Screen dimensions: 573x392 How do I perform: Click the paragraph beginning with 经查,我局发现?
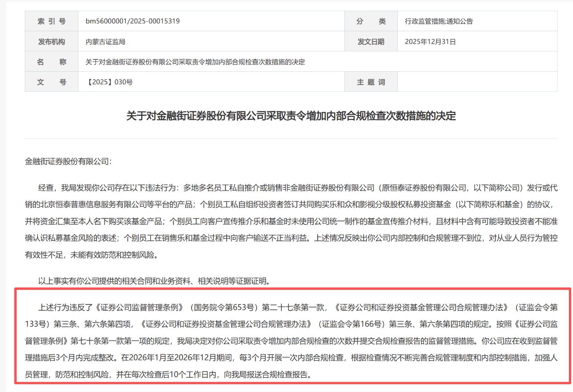pyautogui.click(x=291, y=221)
